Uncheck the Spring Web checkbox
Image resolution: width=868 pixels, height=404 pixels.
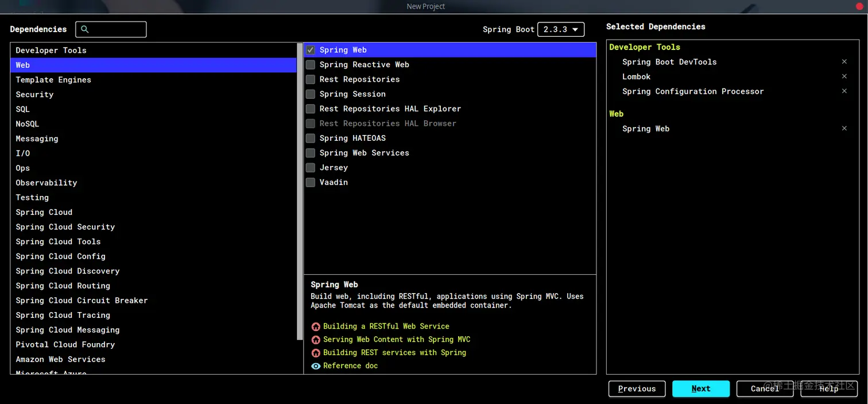pyautogui.click(x=311, y=50)
